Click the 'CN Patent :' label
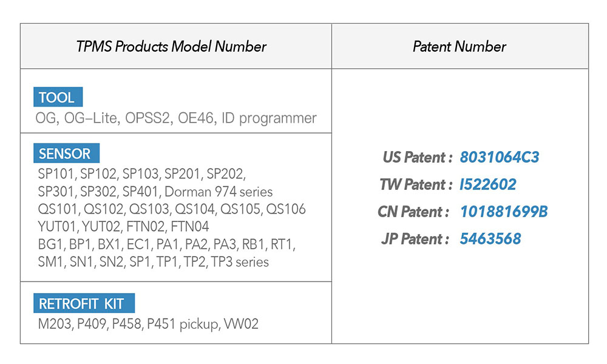607x364 pixels. point(413,212)
